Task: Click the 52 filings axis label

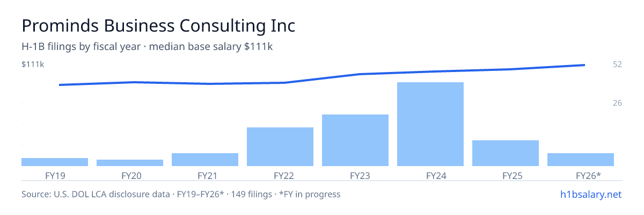Action: point(617,64)
